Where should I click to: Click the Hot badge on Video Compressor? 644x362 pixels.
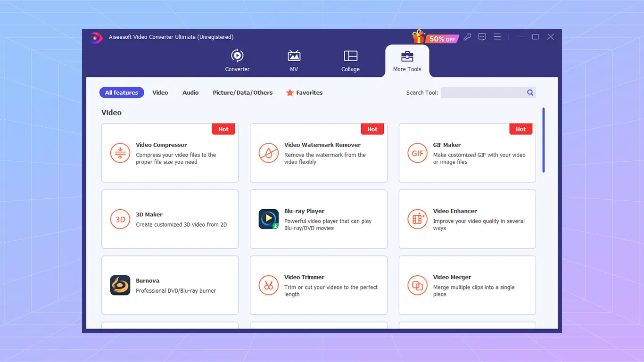click(223, 129)
